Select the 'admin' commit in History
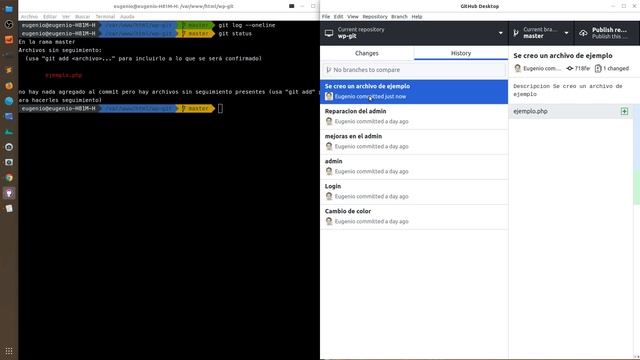The width and height of the screenshot is (640, 360). (414, 166)
